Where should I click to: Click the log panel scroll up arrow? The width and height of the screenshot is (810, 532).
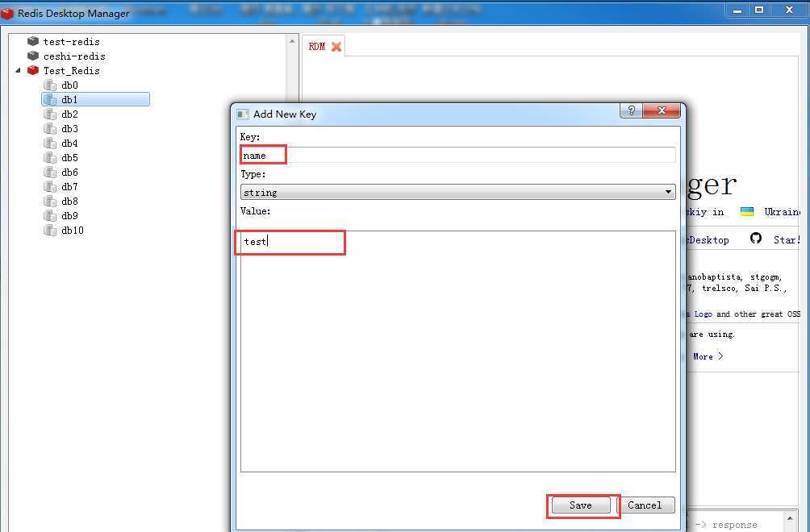[x=789, y=517]
